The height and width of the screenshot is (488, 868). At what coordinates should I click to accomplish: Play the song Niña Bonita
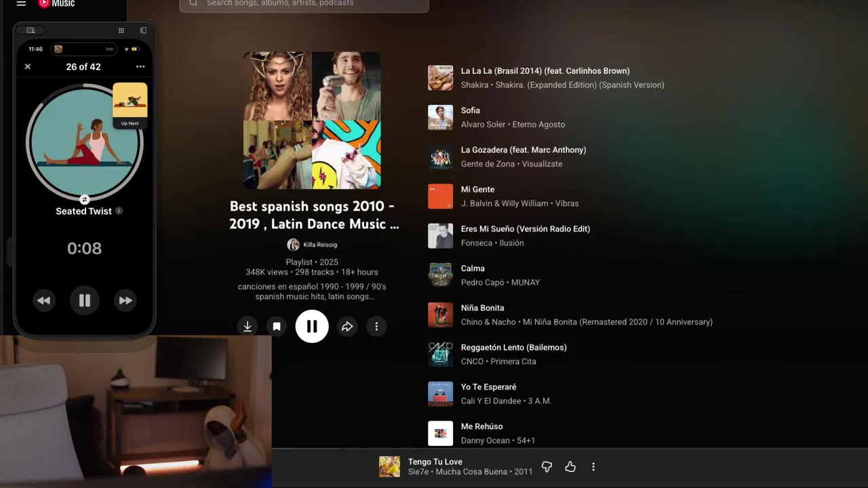tap(483, 308)
